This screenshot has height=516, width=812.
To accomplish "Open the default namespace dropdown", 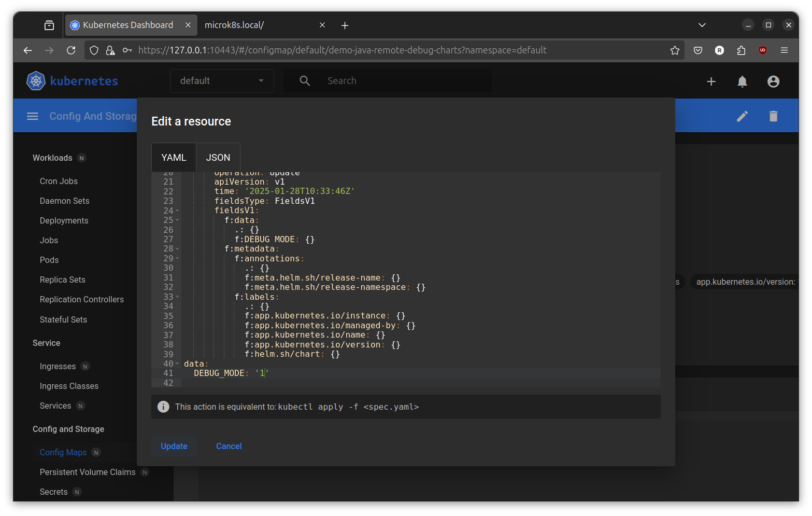I will click(222, 81).
